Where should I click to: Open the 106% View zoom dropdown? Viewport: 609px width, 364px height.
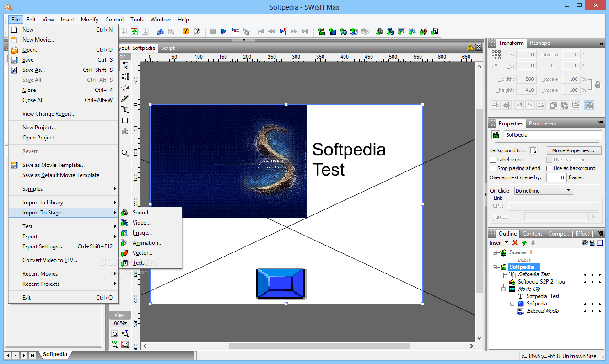[x=119, y=323]
